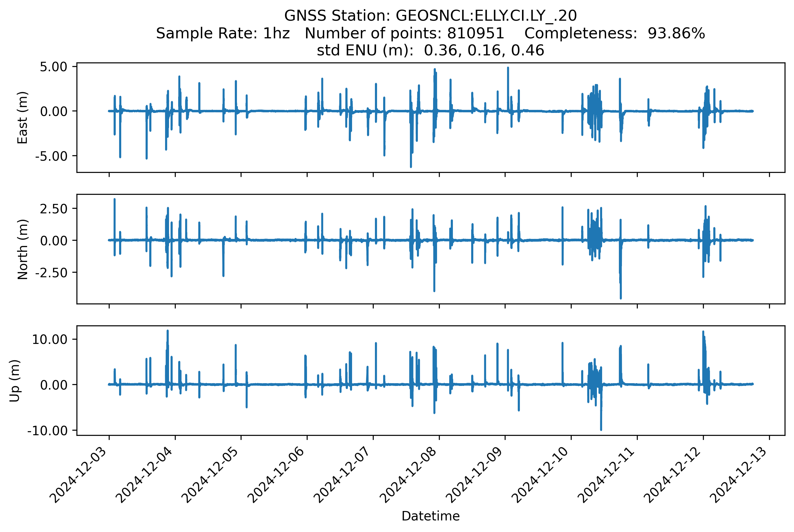Viewport: 794px width, 532px height.
Task: Click the GNSS Station title text
Action: point(430,16)
